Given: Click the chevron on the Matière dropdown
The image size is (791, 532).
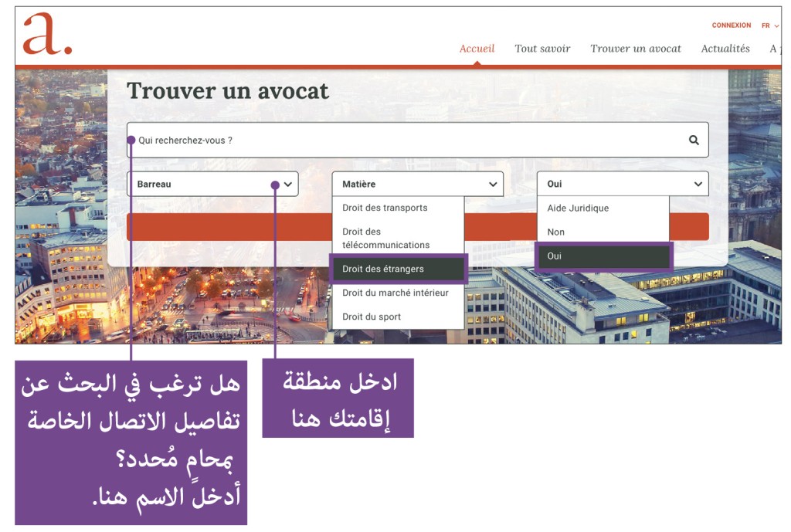Looking at the screenshot, I should 493,184.
